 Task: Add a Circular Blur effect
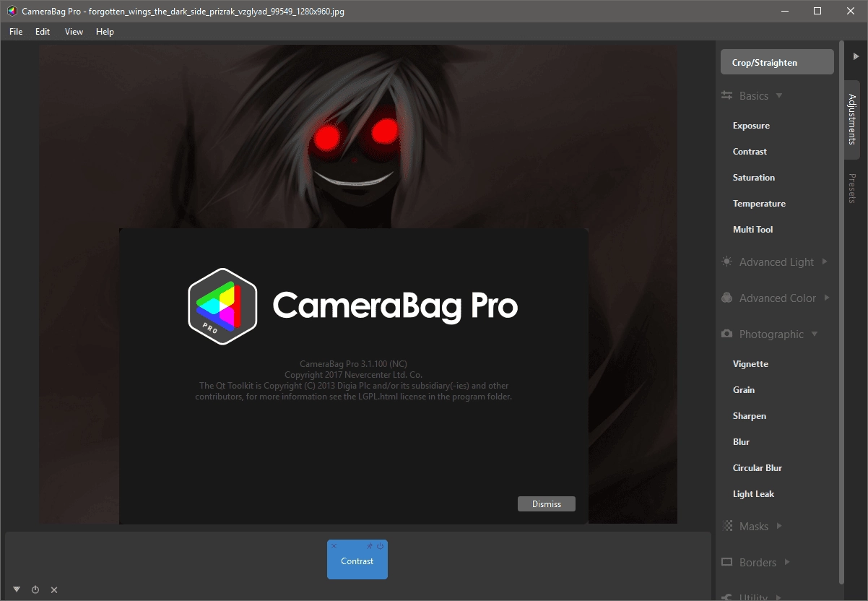click(x=757, y=468)
